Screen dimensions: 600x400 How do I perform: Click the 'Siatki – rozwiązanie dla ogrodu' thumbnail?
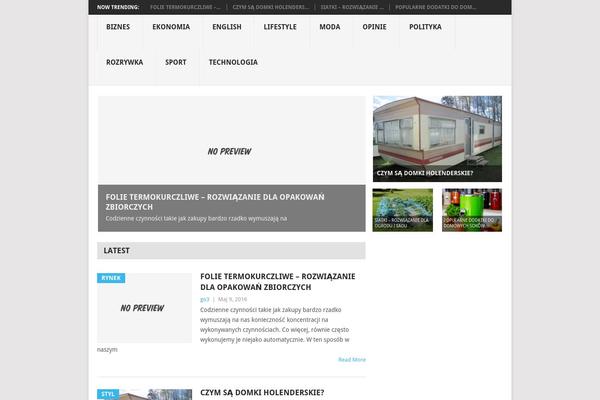(402, 209)
